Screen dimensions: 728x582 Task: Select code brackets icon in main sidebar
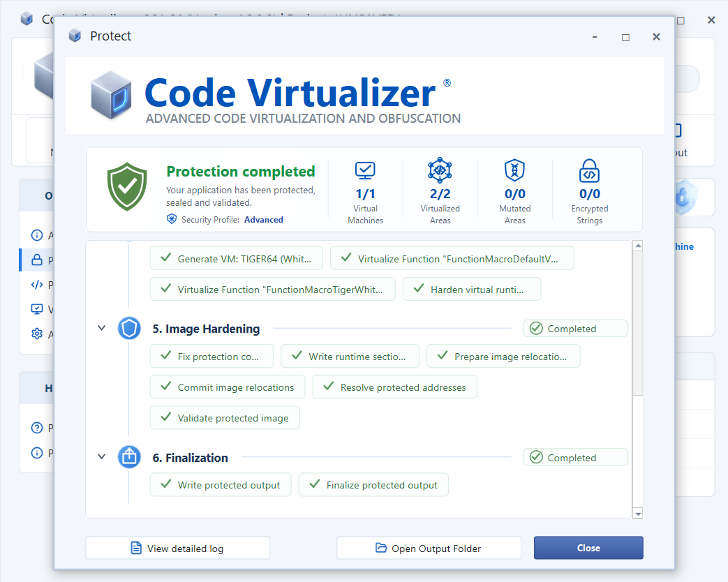tap(37, 285)
